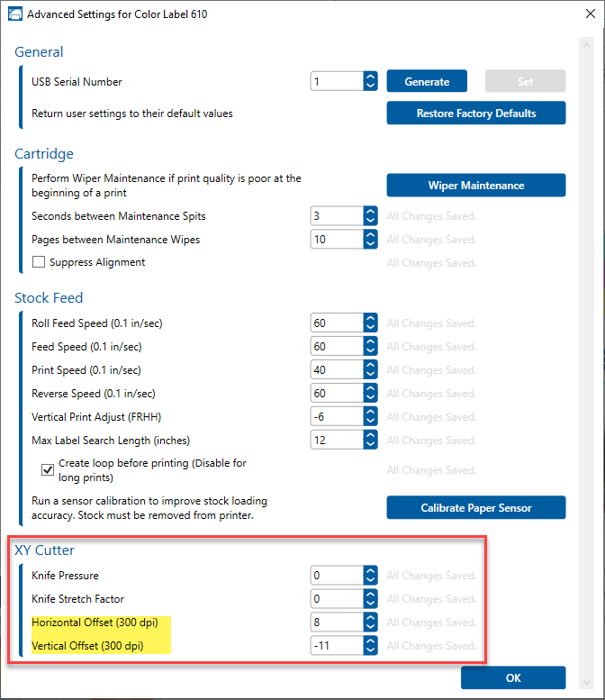Click the Generate serial number button

point(427,81)
